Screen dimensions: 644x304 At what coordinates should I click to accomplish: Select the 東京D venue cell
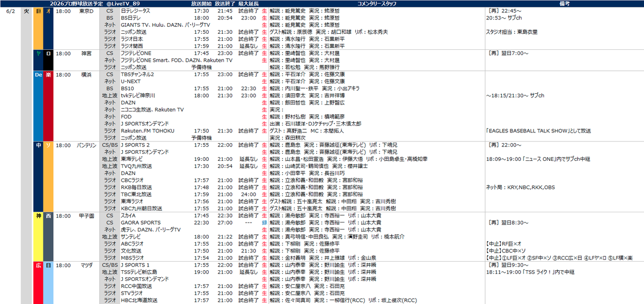pos(86,11)
